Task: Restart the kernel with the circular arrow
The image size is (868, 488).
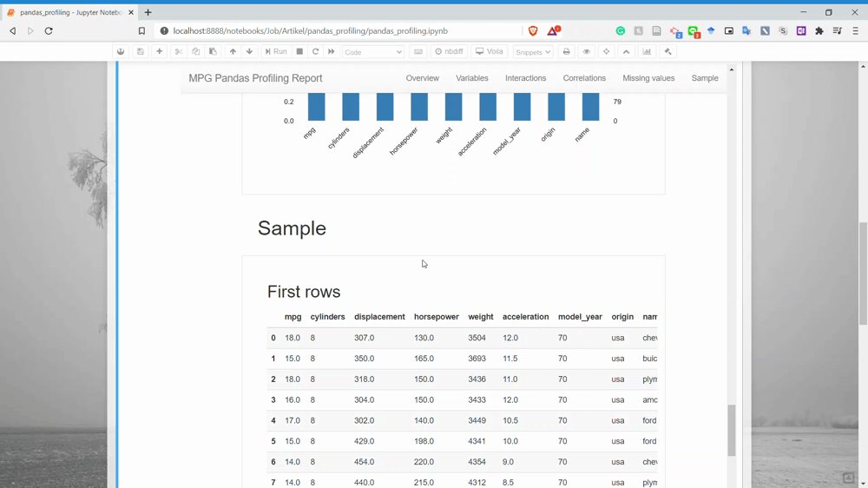Action: (x=315, y=52)
